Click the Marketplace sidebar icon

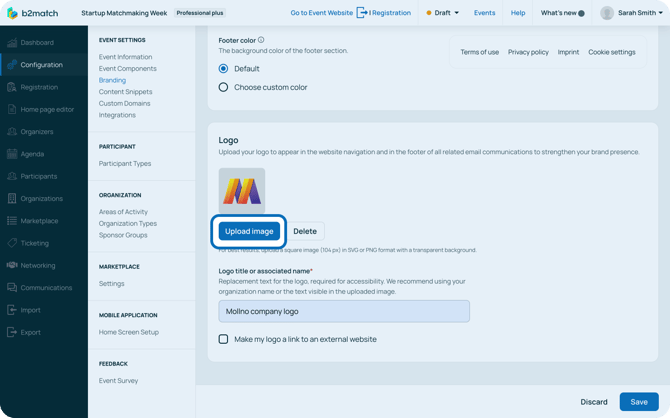(x=12, y=221)
